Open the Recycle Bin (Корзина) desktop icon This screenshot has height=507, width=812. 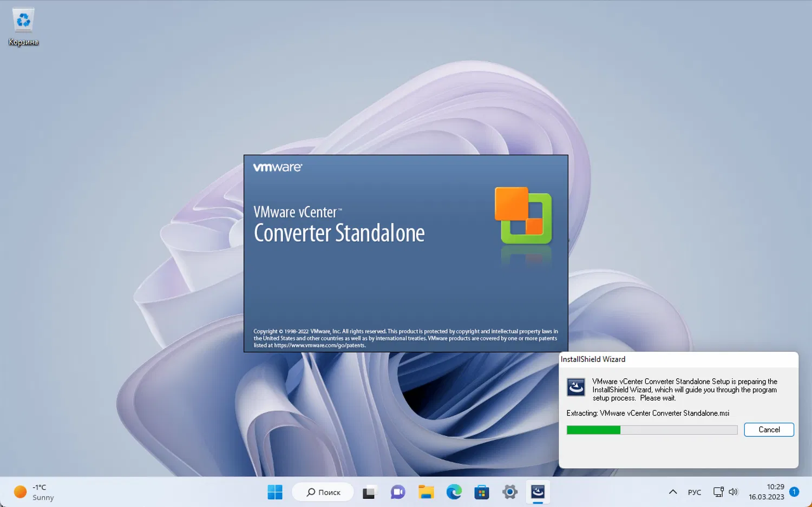[x=23, y=27]
